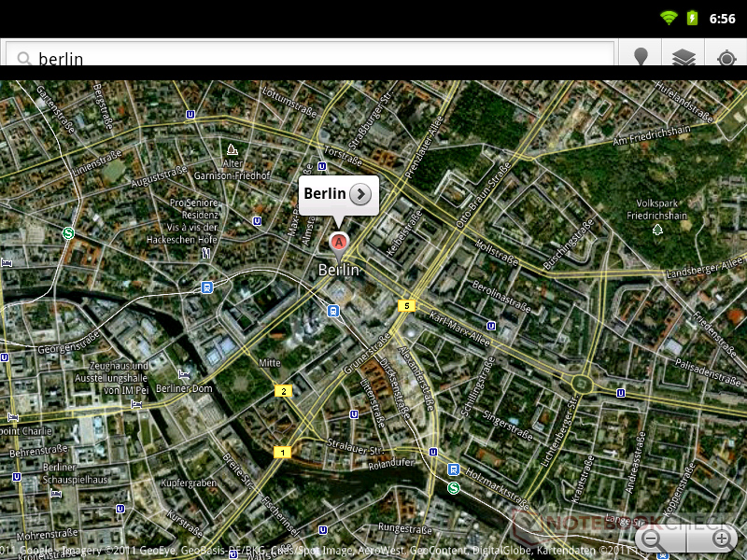Select the route 2 highway shield
Screen dimensions: 747x560
(284, 391)
